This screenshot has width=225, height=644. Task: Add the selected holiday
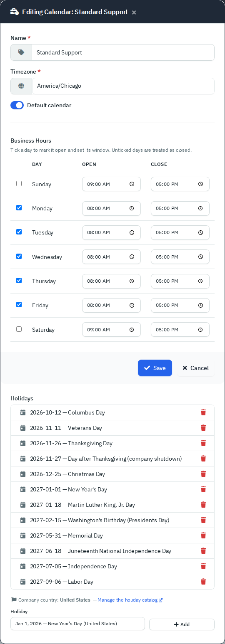tap(182, 624)
